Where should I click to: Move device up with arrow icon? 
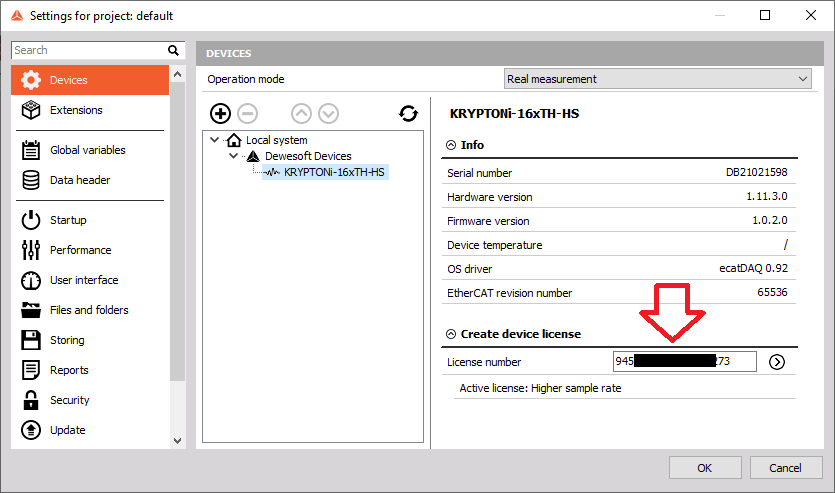(301, 113)
